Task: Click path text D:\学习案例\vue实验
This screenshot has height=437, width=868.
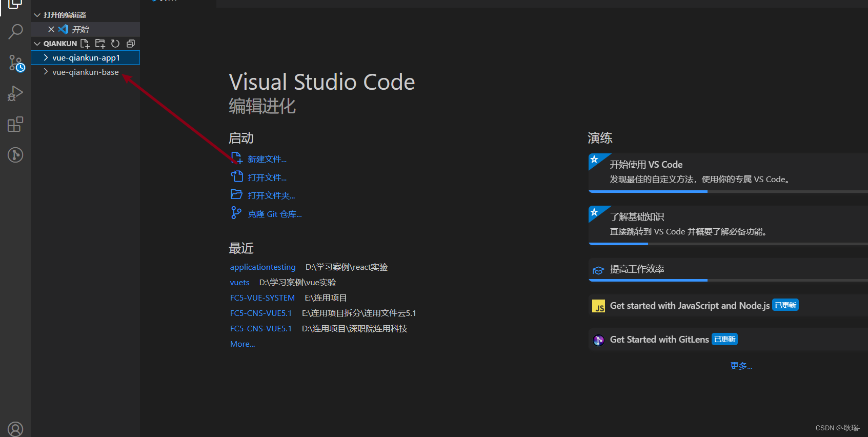Action: click(297, 283)
